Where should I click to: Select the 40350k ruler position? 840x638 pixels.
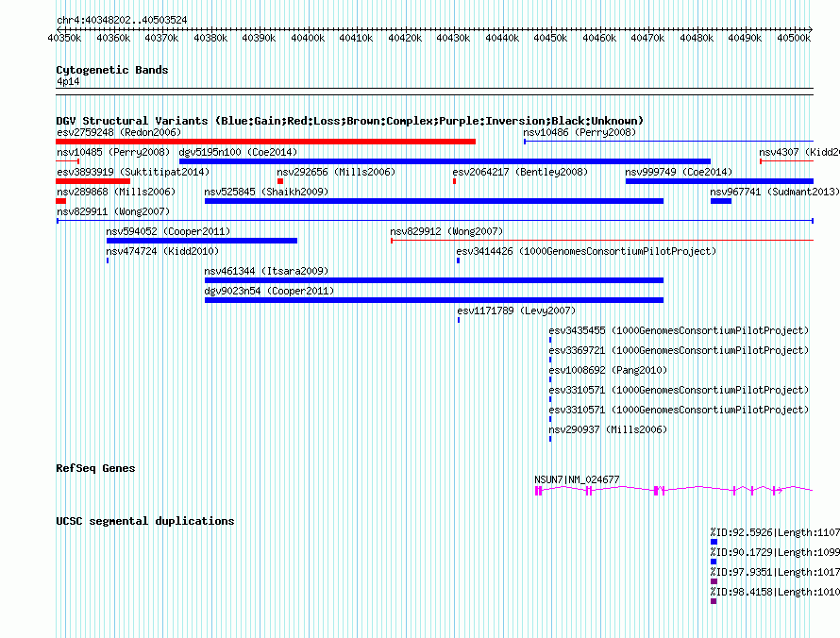tap(64, 38)
